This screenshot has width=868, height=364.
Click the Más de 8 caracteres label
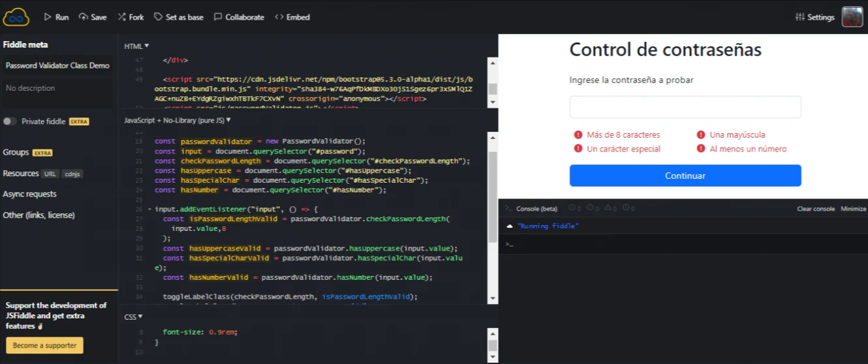click(x=623, y=135)
